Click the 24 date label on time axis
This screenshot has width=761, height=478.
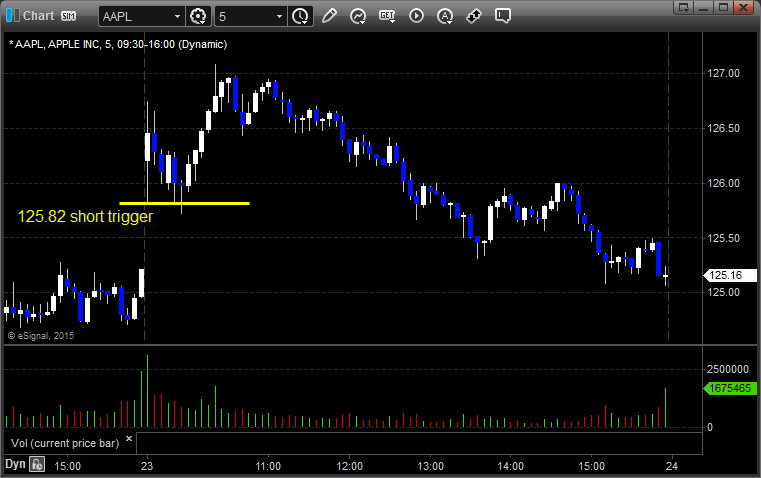(672, 466)
